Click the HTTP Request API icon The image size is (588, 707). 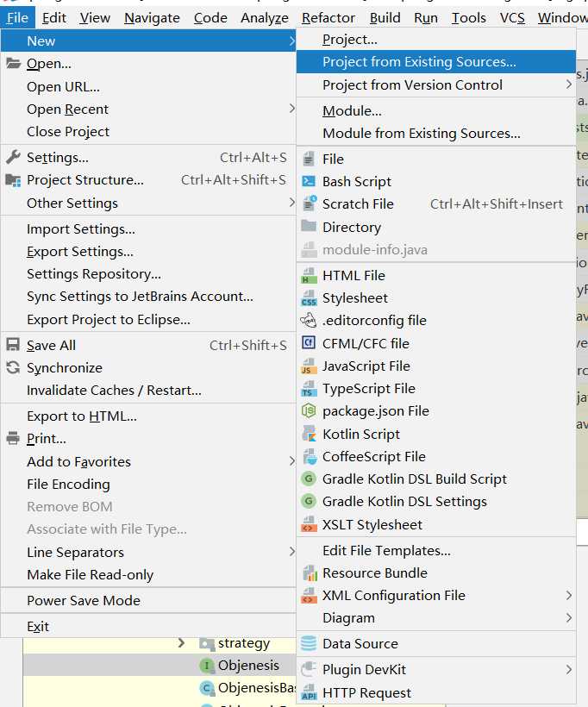click(309, 692)
